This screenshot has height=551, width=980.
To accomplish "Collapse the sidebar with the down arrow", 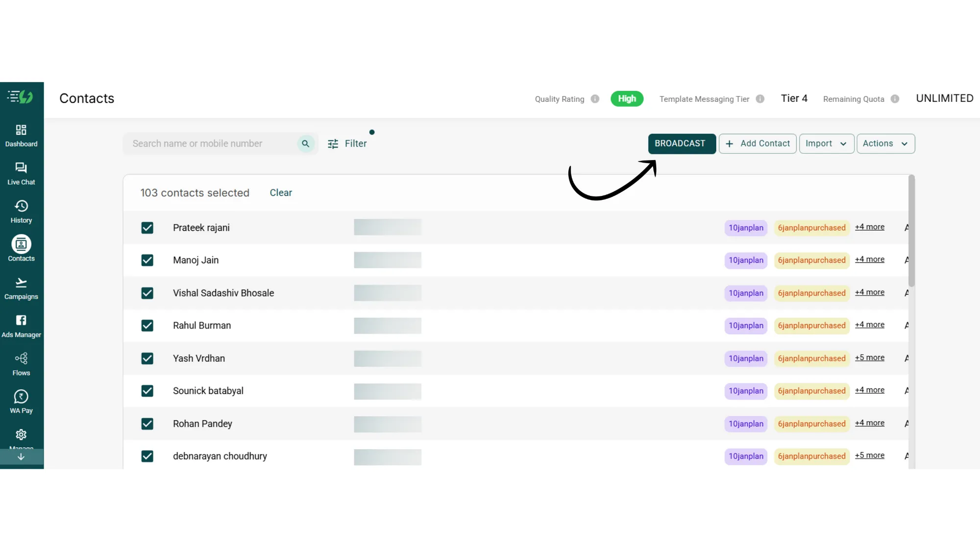I will click(x=21, y=456).
